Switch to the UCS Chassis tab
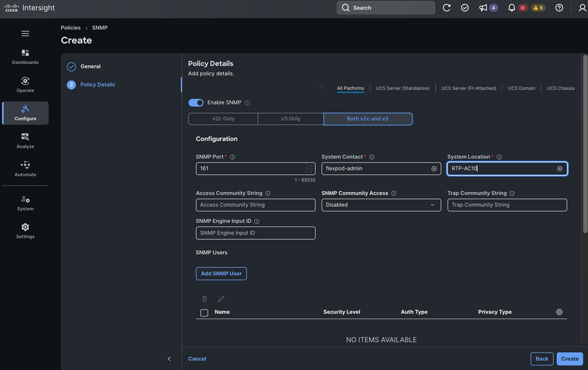588x370 pixels. coord(560,89)
